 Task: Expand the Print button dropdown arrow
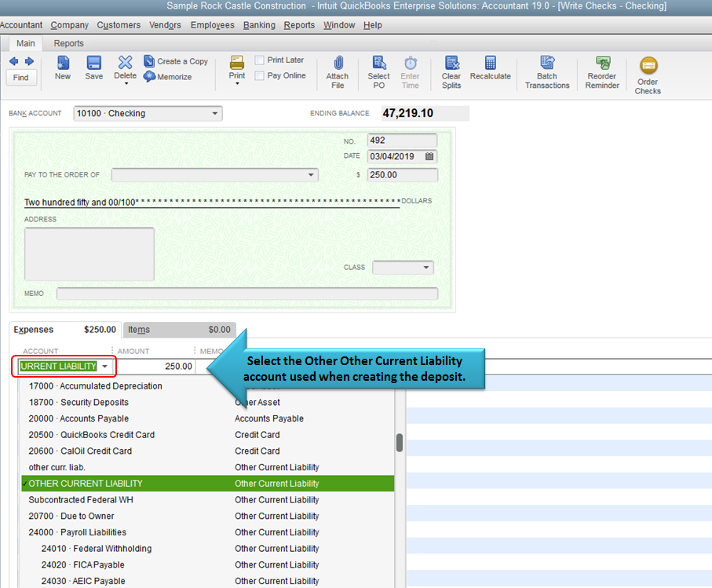pos(237,84)
